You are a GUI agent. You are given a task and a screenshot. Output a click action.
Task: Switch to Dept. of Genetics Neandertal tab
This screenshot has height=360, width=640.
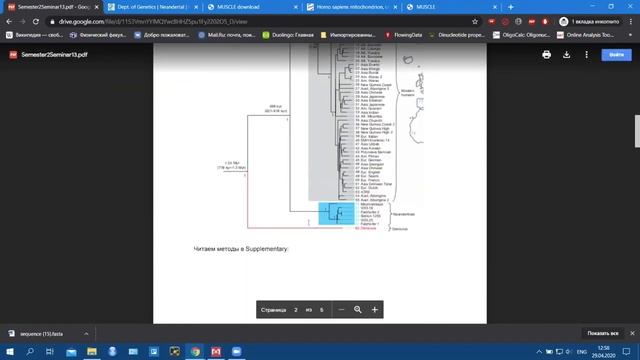click(x=152, y=7)
